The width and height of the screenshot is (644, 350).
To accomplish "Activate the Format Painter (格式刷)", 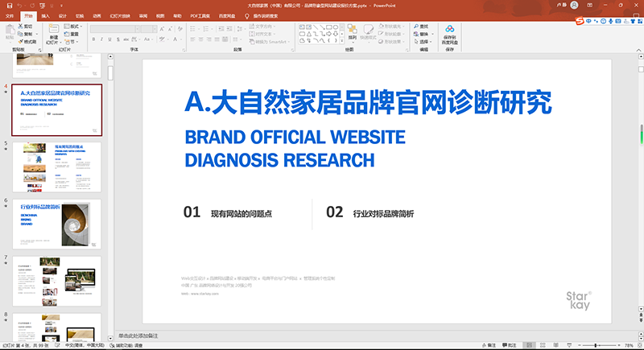I will 27,42.
